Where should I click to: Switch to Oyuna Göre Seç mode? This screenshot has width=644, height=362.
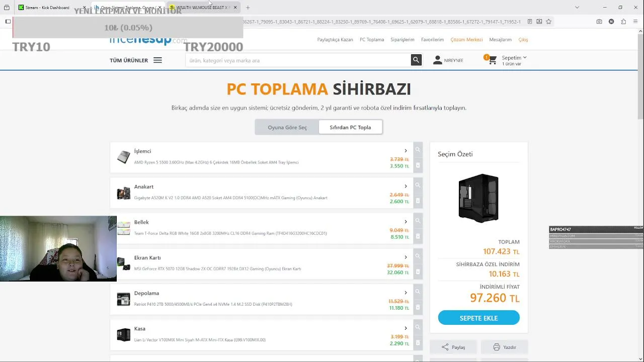tap(287, 127)
